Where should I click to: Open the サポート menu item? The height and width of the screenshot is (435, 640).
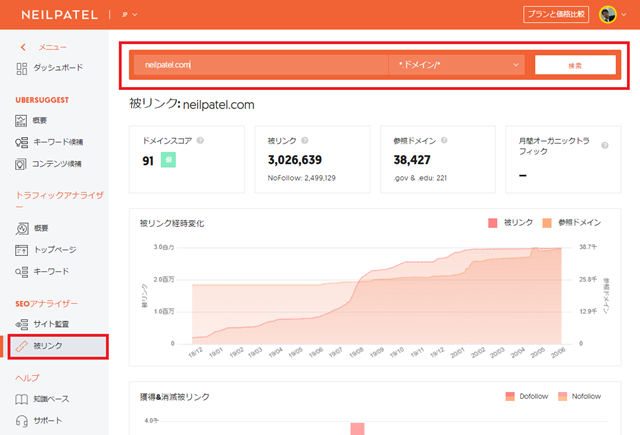pyautogui.click(x=47, y=421)
